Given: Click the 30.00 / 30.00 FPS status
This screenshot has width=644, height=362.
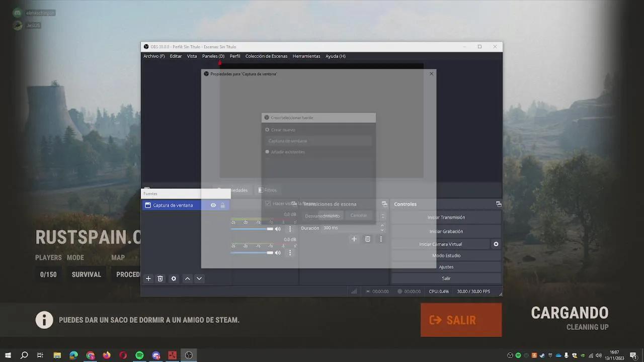Looking at the screenshot, I should tap(473, 291).
